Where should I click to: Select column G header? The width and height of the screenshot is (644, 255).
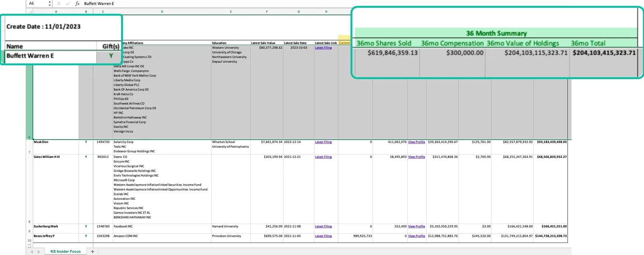(x=298, y=12)
